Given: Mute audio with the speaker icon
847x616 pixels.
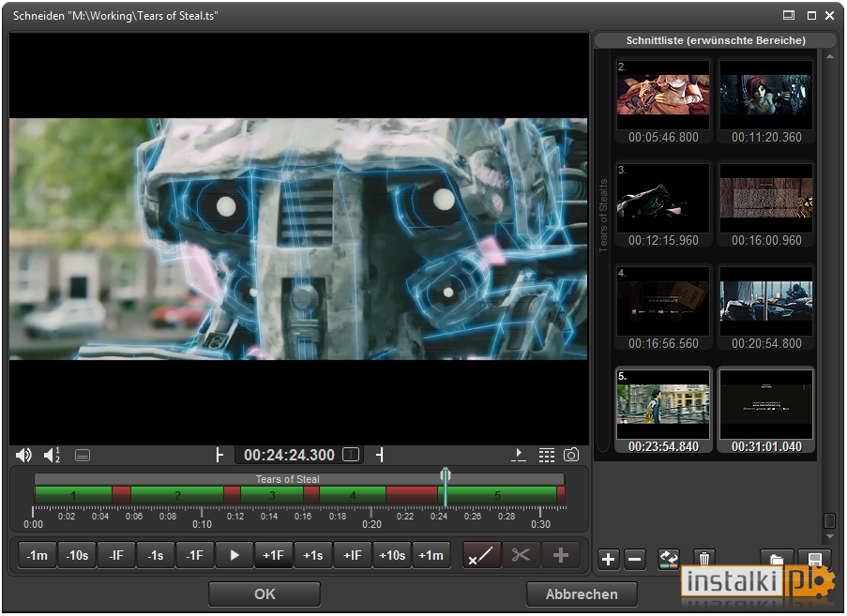Looking at the screenshot, I should coord(23,455).
